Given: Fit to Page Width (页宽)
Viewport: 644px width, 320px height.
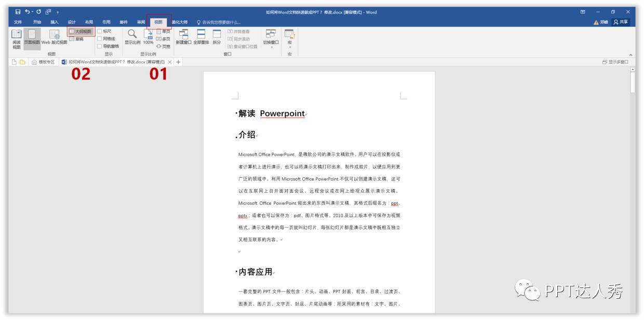Looking at the screenshot, I should [163, 46].
